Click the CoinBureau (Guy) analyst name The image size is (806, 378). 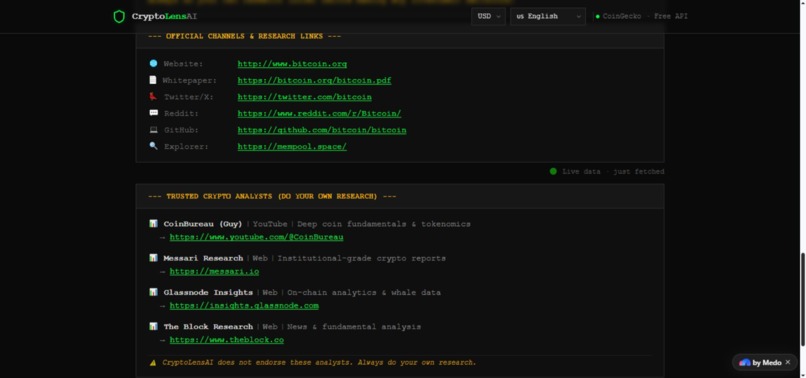coord(203,224)
